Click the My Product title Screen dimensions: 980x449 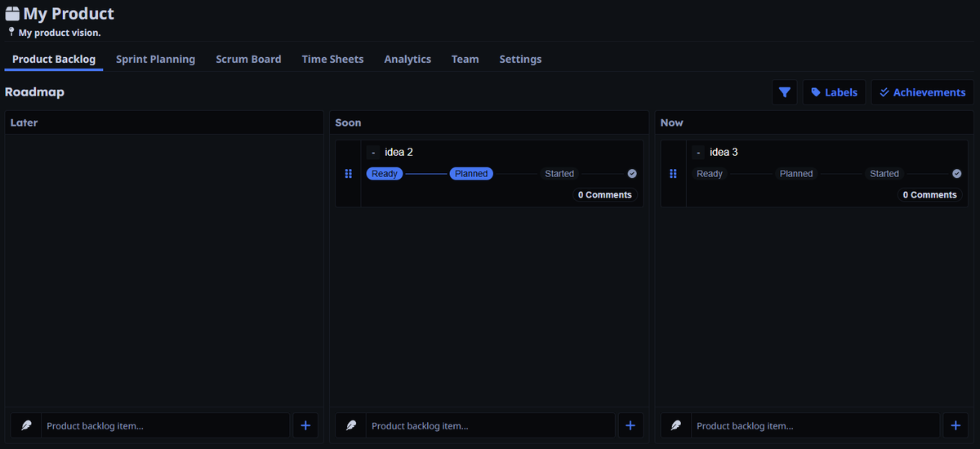[x=69, y=14]
